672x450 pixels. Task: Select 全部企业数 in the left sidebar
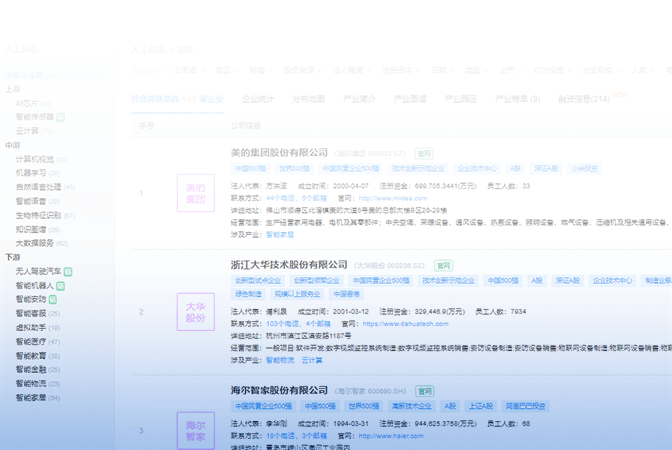(x=25, y=75)
